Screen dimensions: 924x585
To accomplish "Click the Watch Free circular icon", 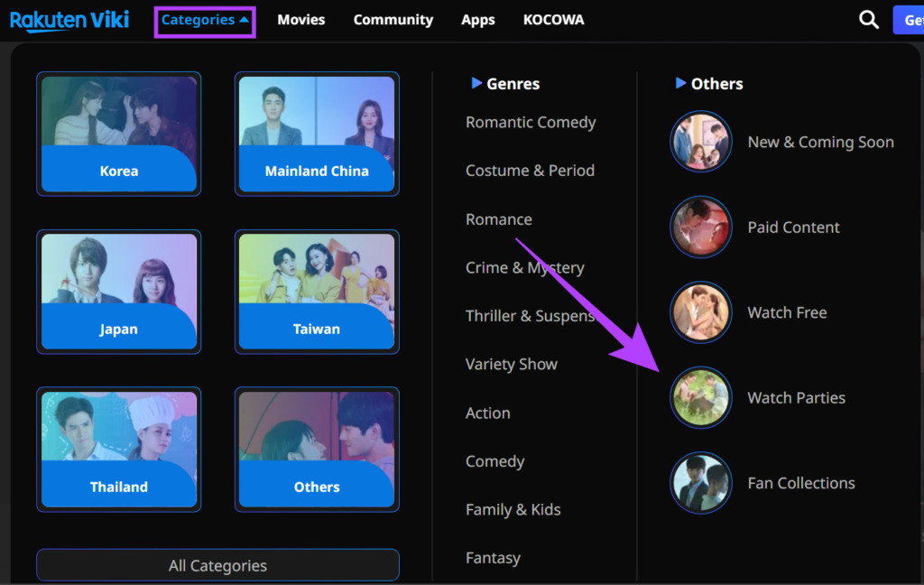I will click(x=701, y=312).
